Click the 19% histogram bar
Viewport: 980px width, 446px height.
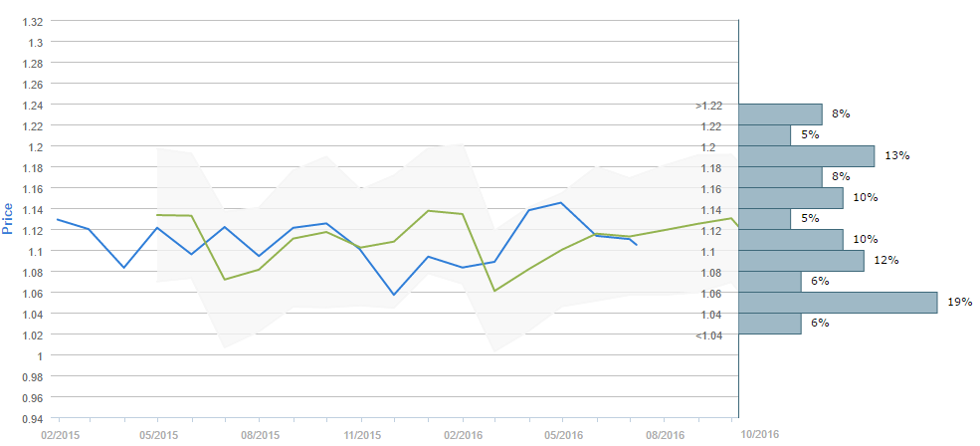(x=839, y=303)
